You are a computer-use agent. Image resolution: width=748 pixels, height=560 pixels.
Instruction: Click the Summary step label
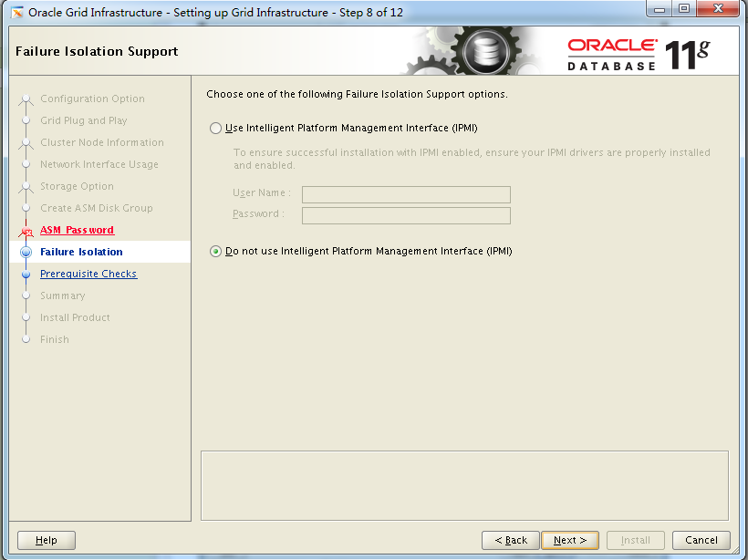click(x=63, y=296)
